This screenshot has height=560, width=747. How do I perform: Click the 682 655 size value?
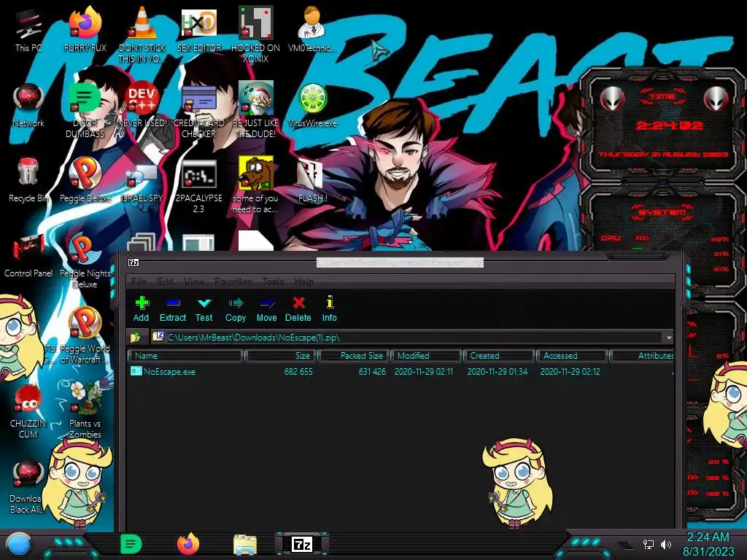298,371
